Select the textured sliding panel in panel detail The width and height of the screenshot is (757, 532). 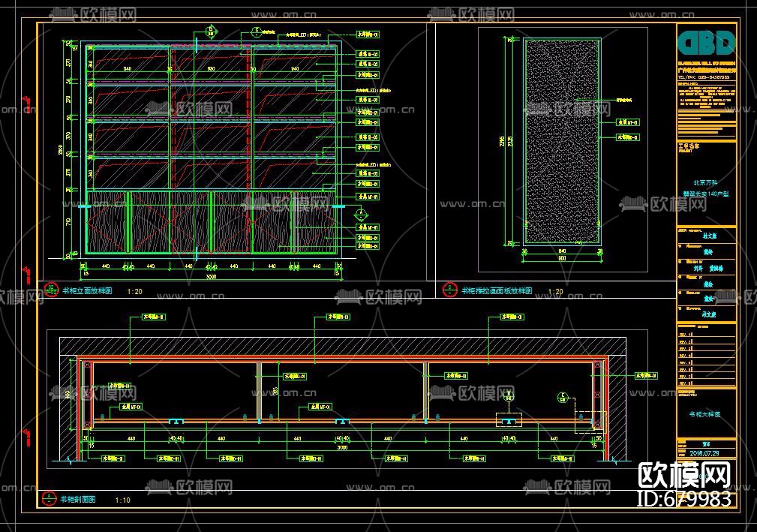562,142
